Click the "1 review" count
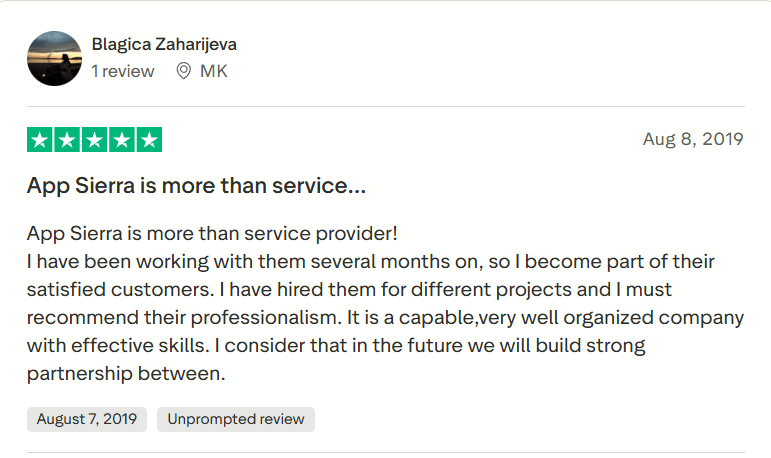The width and height of the screenshot is (771, 458). click(123, 71)
